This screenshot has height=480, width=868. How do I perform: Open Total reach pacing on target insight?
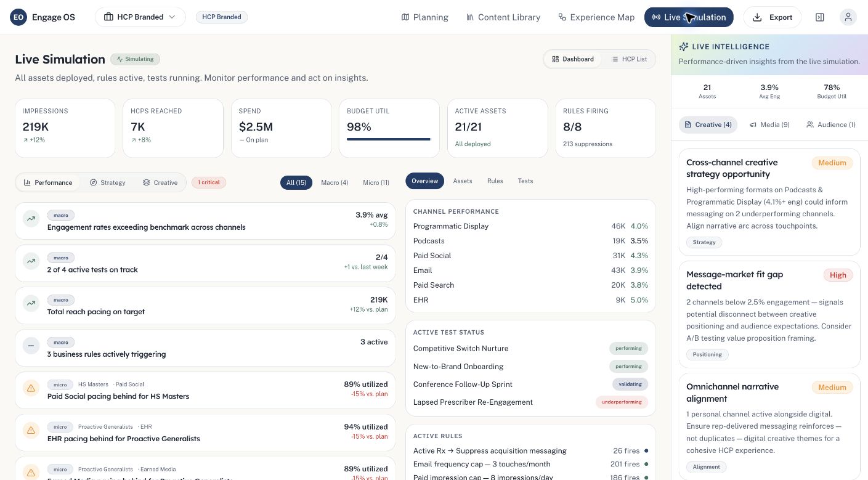tap(205, 306)
